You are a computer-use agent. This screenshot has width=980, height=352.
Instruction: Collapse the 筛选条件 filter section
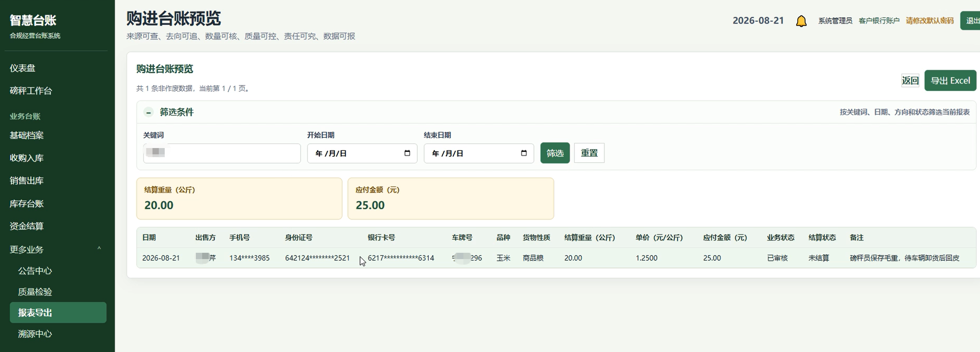[x=149, y=112]
